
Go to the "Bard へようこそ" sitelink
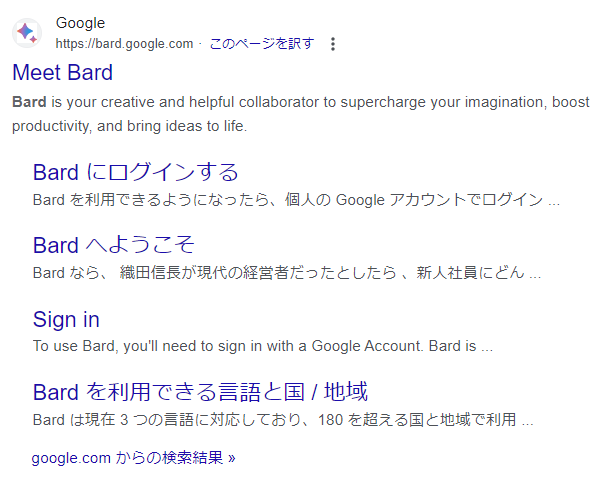click(113, 246)
